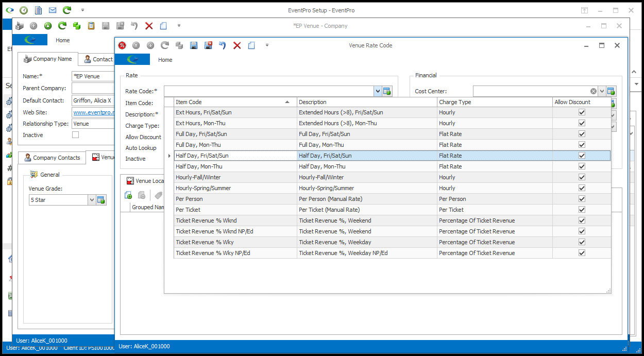Image resolution: width=644 pixels, height=356 pixels.
Task: Open EventPro Setup quick access customize dropdown
Action: click(82, 10)
